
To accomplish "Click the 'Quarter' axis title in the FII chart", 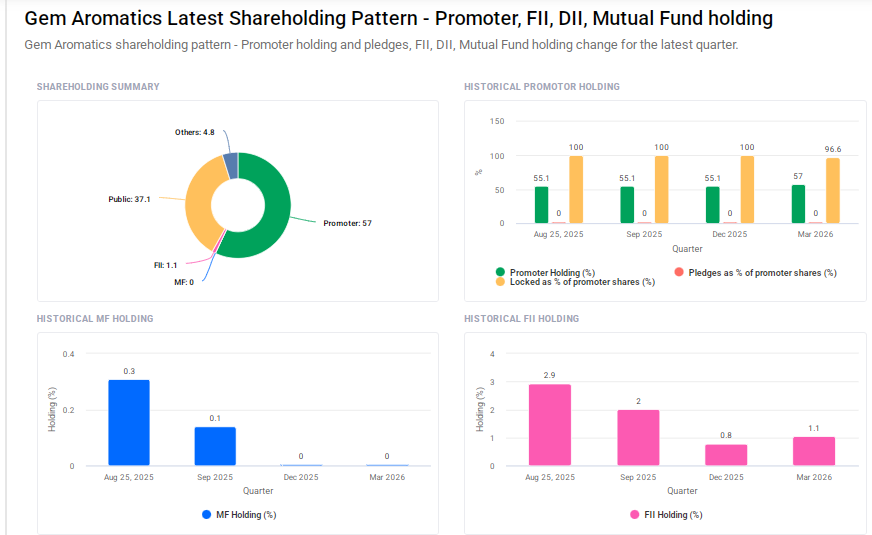I will pyautogui.click(x=682, y=491).
